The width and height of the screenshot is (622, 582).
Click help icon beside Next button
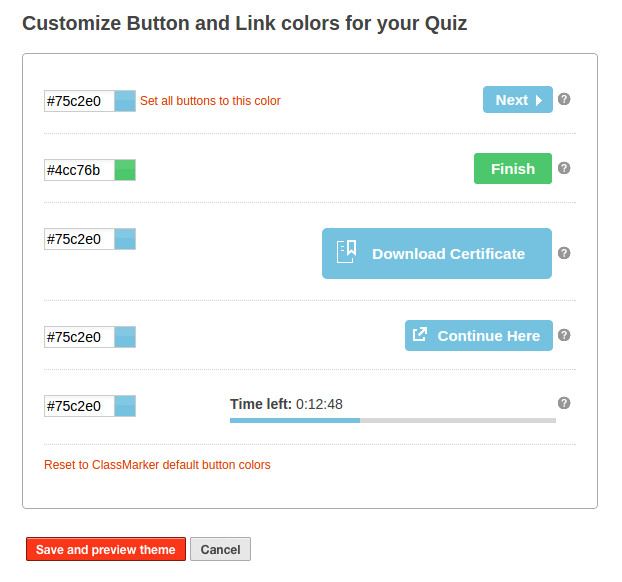(564, 99)
